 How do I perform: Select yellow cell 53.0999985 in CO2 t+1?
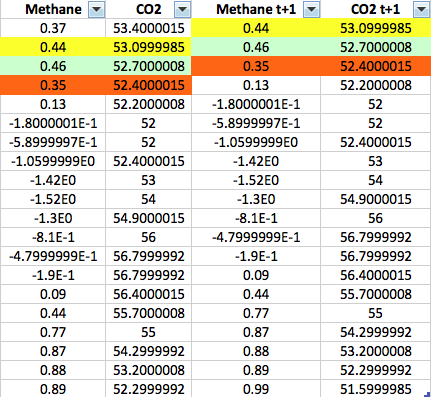[x=376, y=28]
